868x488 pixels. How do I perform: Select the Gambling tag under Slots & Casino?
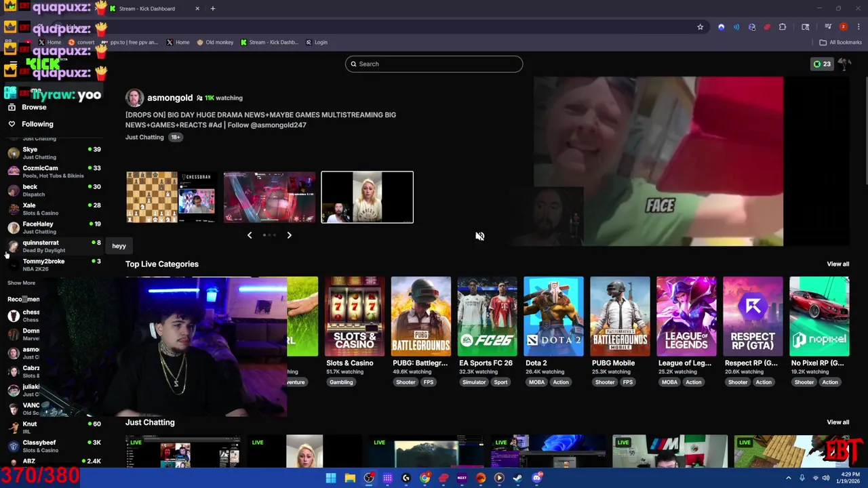[x=341, y=382]
